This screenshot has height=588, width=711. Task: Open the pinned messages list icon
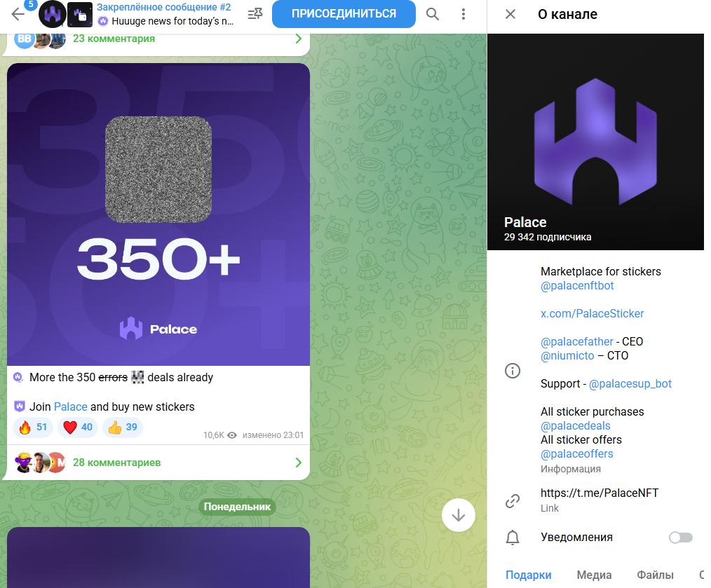coord(255,14)
